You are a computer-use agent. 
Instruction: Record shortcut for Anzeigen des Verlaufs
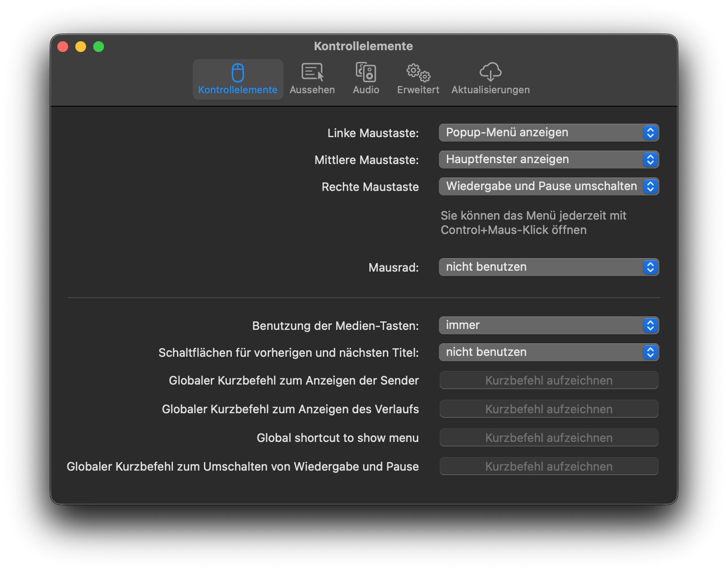(x=549, y=409)
